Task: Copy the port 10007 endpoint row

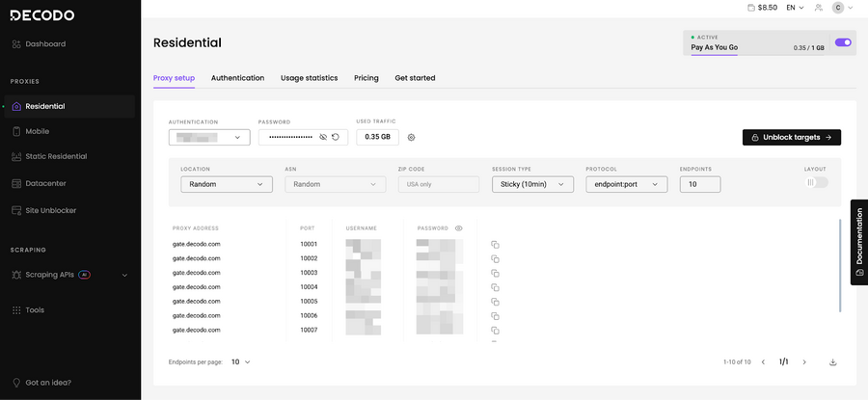Action: 496,331
